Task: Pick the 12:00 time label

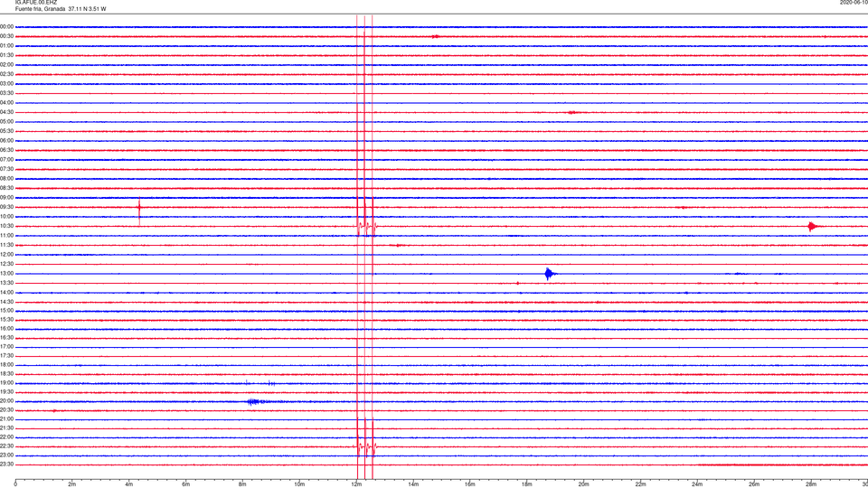Action: 7,255
